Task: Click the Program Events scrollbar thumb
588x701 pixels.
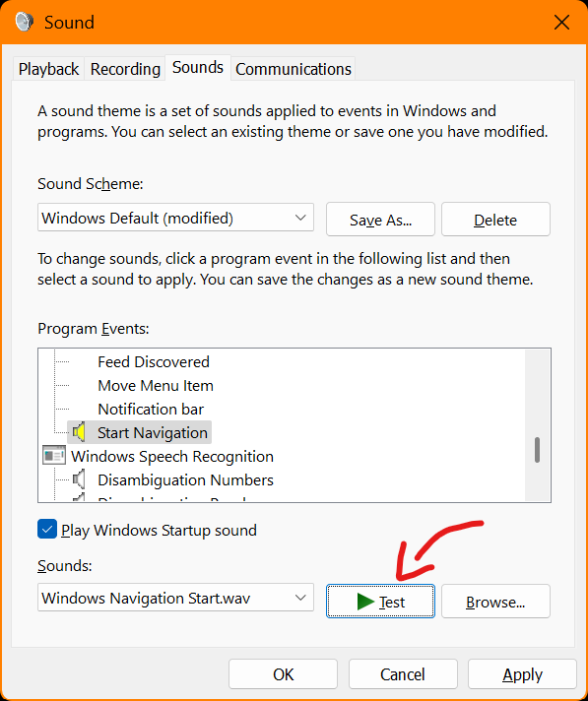Action: [537, 450]
